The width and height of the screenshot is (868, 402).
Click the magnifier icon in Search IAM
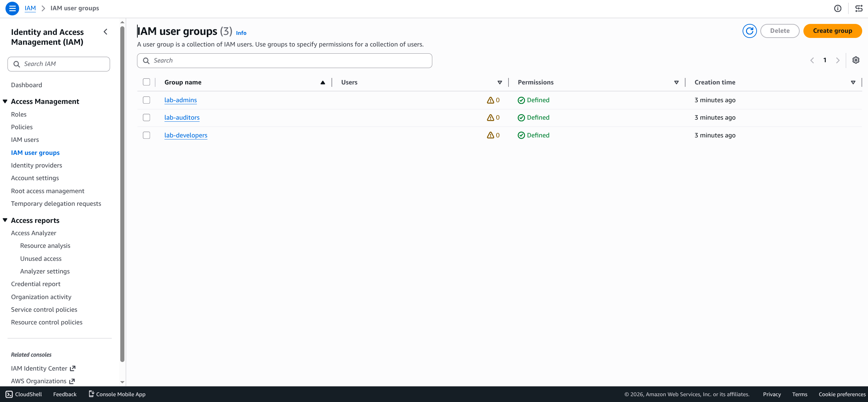point(16,64)
